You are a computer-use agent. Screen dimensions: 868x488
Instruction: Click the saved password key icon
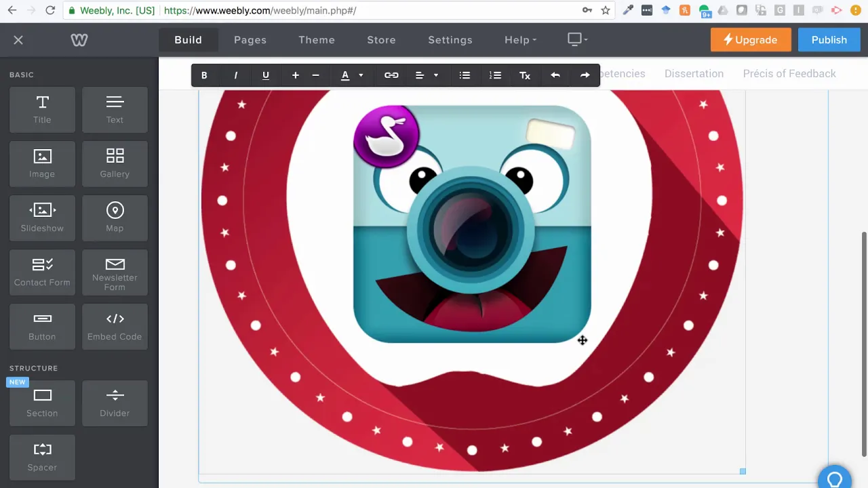pos(587,10)
